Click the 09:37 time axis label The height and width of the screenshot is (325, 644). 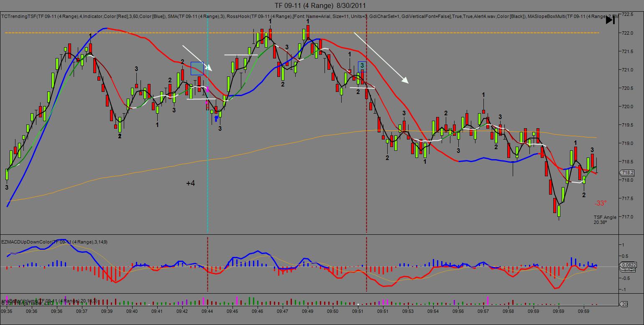(82, 311)
